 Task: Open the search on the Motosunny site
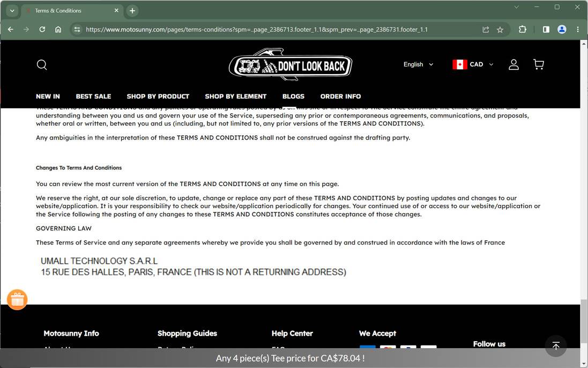(x=42, y=64)
